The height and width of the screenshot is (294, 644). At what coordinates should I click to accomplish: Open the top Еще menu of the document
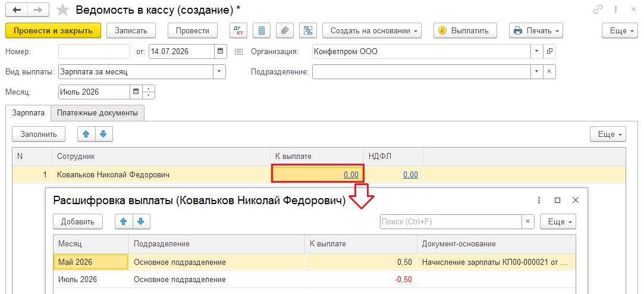pos(620,30)
